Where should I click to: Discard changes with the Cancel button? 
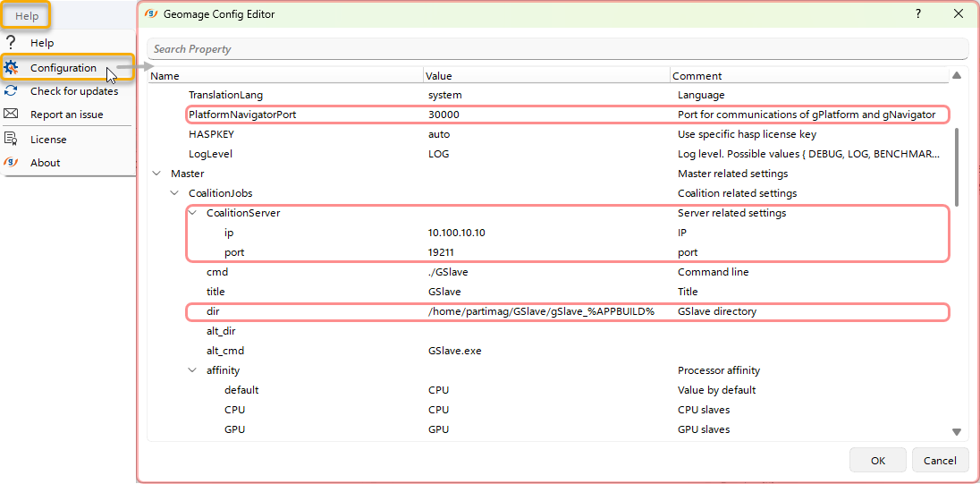tap(940, 460)
